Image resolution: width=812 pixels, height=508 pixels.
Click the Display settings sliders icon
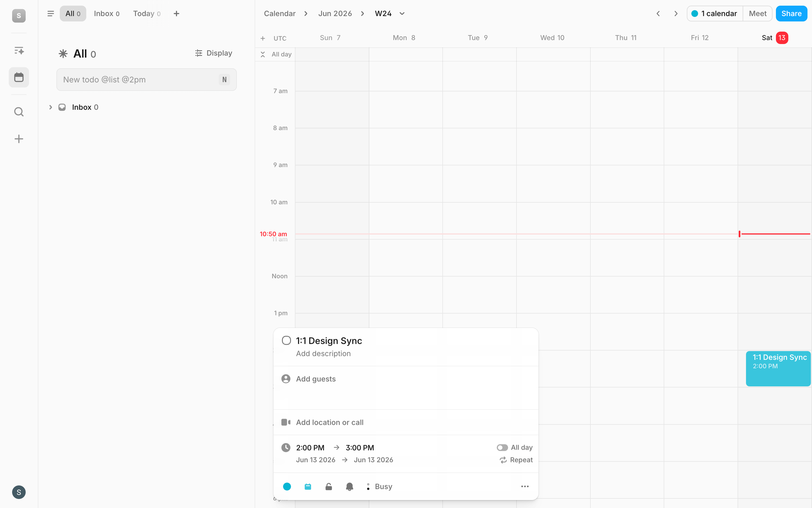[x=199, y=53]
